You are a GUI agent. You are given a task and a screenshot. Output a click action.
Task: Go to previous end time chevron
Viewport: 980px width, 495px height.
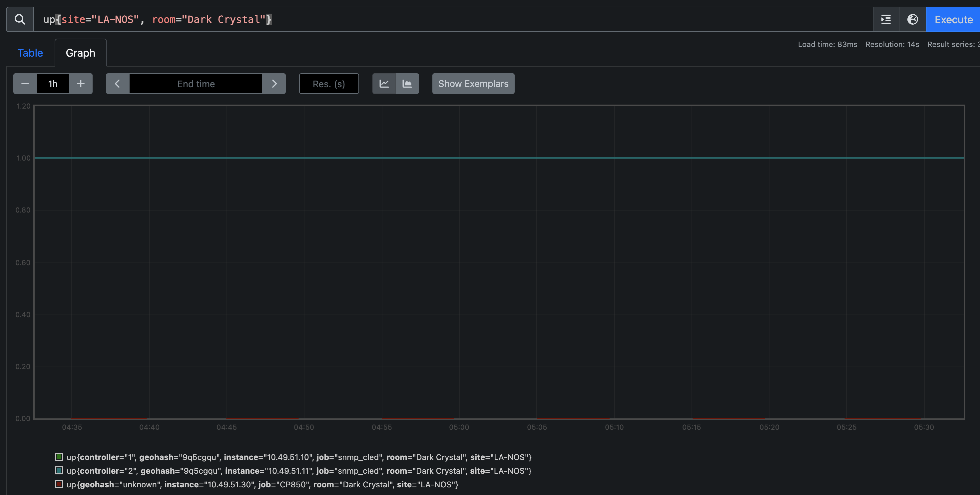coord(118,84)
